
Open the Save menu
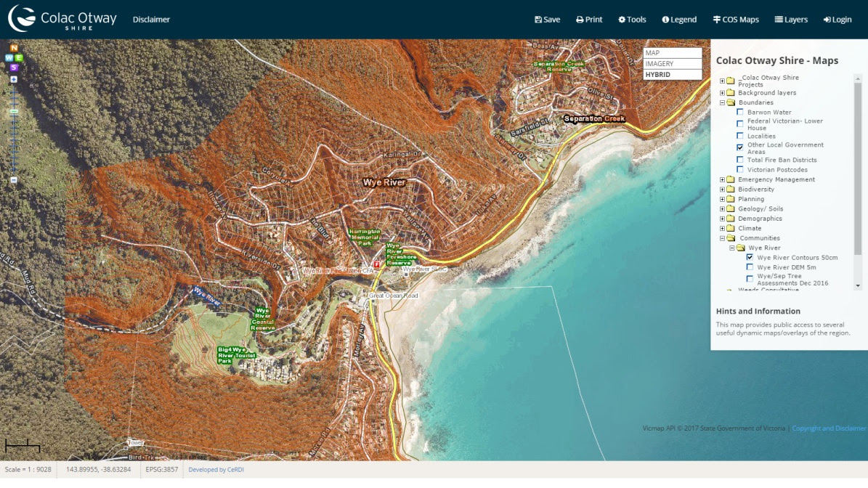click(548, 20)
